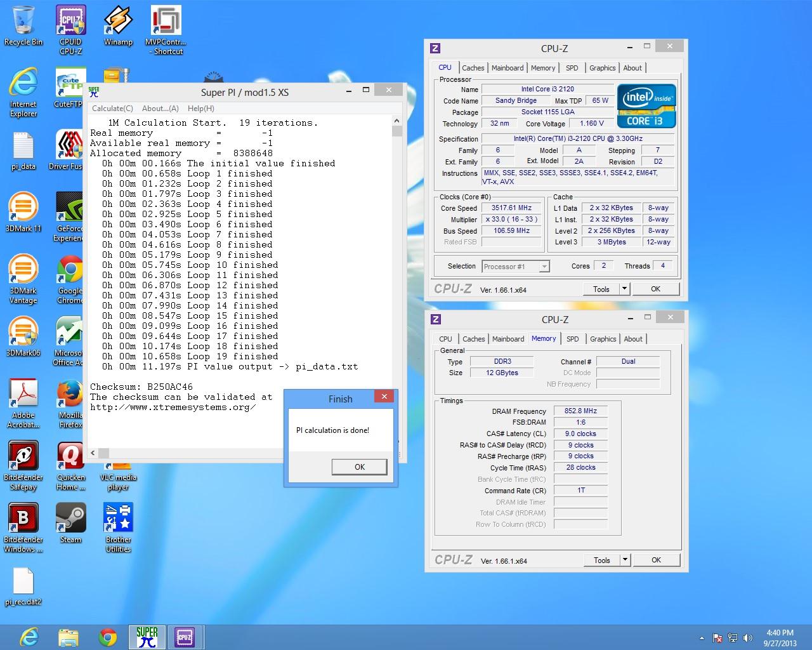The image size is (812, 650).
Task: Launch the Steam desktop shortcut
Action: (70, 524)
